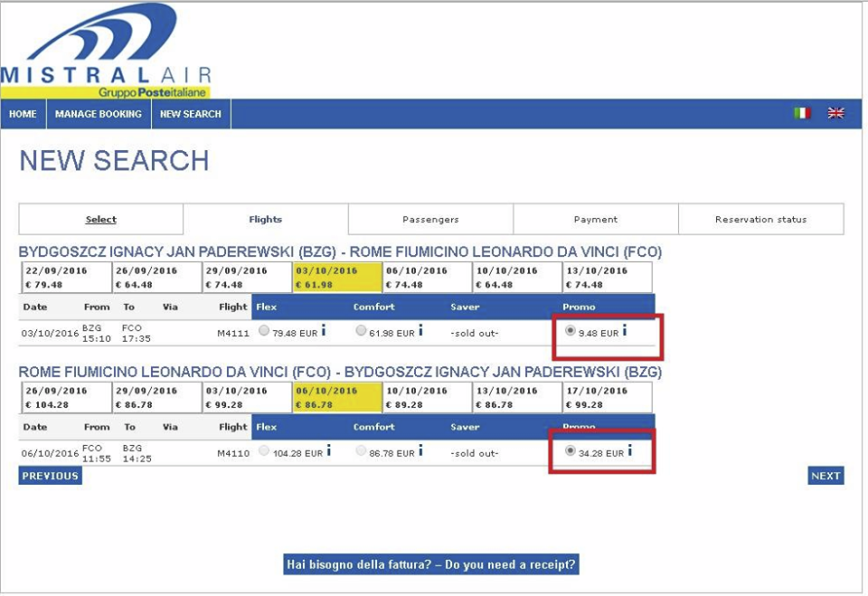The width and height of the screenshot is (868, 596).
Task: Open info icon for 79.48 EUR Flex fare
Action: [324, 331]
